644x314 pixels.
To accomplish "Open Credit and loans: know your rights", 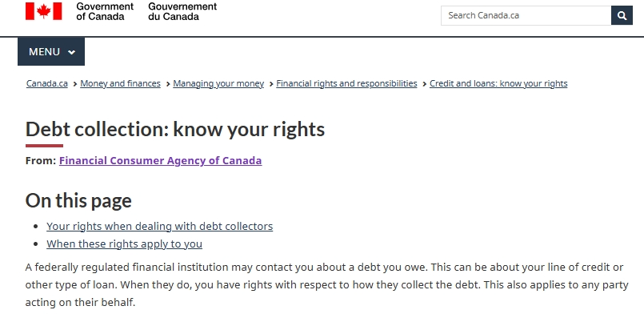I will pyautogui.click(x=498, y=83).
